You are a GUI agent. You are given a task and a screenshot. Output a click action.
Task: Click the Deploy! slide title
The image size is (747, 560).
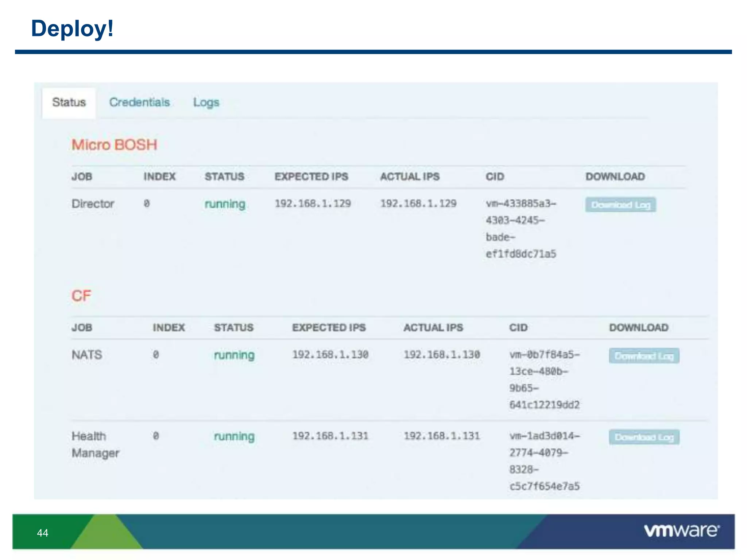[72, 28]
